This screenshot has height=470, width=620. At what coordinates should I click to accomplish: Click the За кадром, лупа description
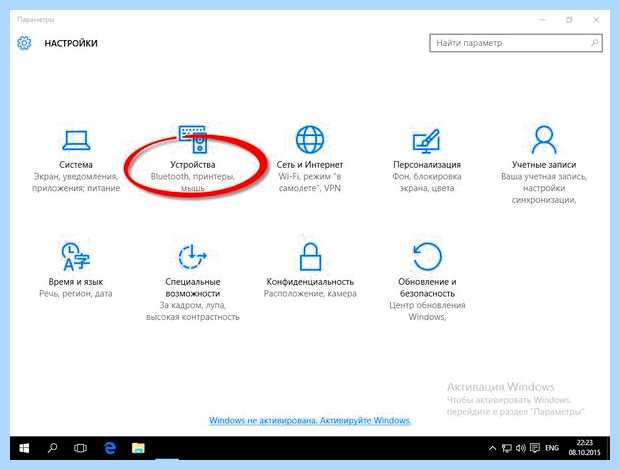click(x=193, y=311)
